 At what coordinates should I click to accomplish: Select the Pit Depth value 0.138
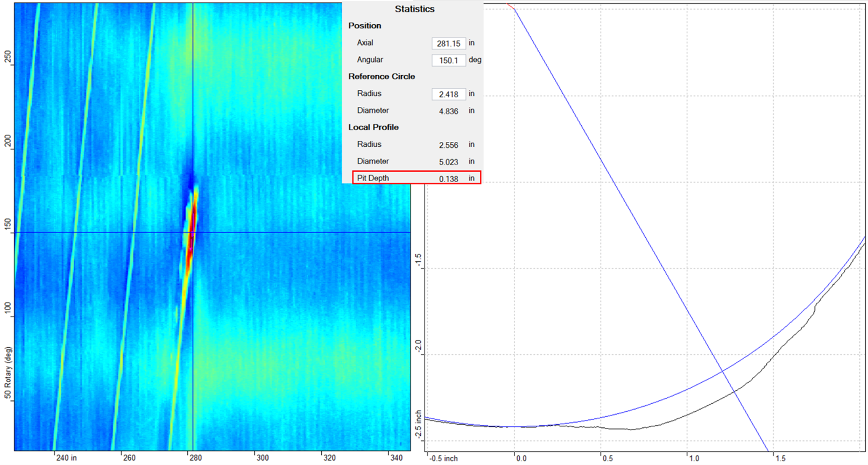[x=448, y=178]
